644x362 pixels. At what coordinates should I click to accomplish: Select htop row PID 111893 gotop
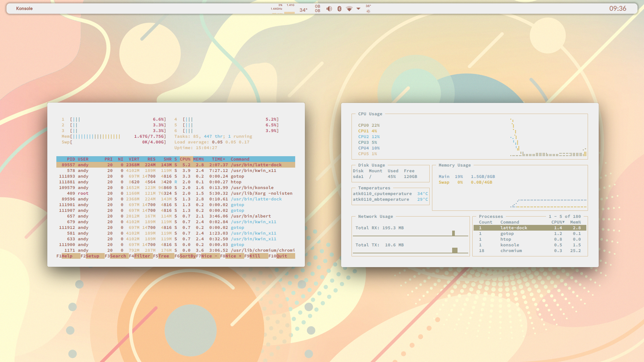[176, 176]
